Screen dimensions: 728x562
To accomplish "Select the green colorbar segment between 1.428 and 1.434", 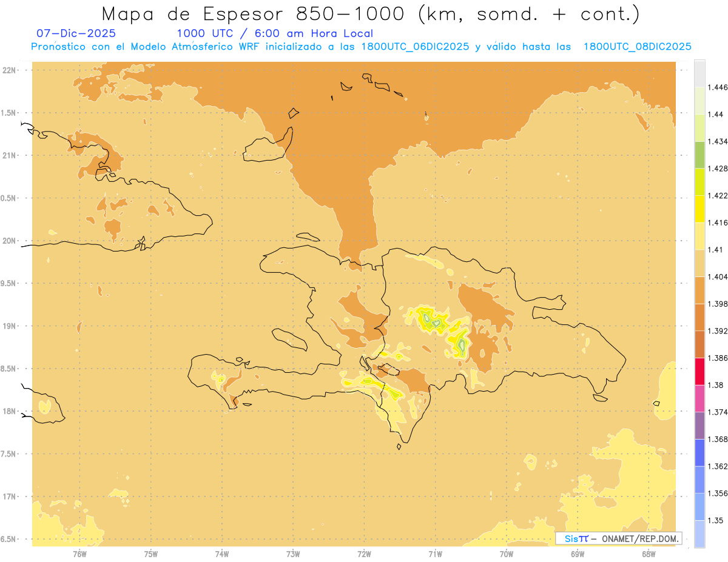I will (699, 155).
